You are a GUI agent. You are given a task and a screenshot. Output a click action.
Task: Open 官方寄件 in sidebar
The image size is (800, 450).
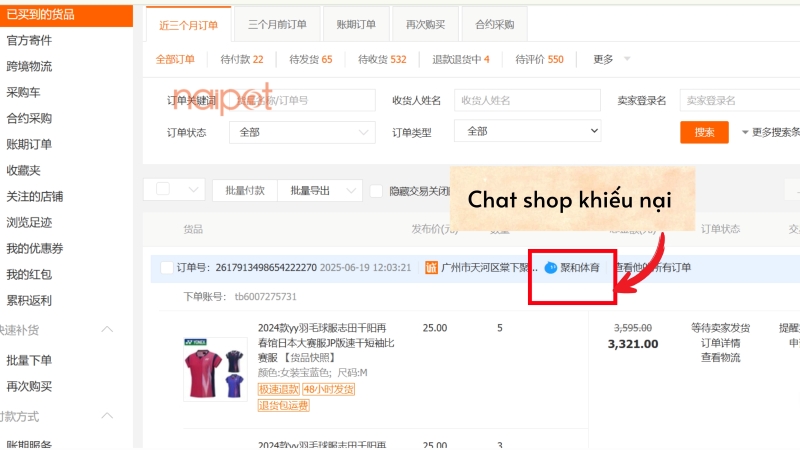click(29, 40)
